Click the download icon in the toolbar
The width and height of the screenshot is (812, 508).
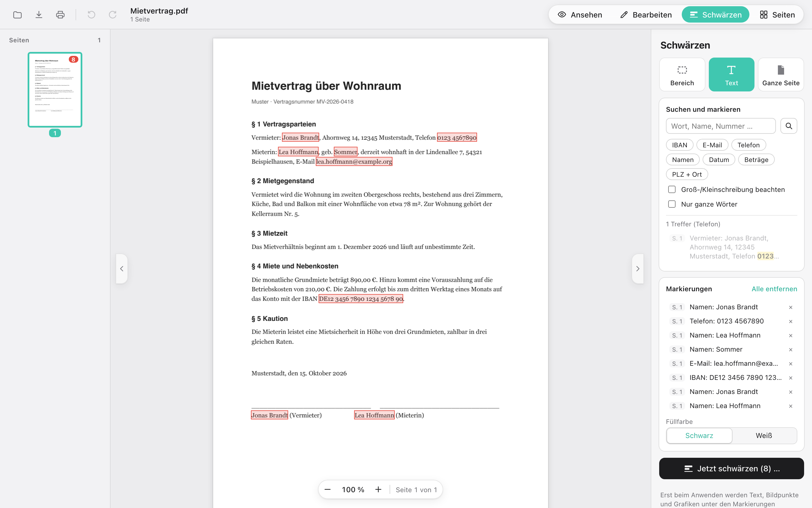[39, 15]
